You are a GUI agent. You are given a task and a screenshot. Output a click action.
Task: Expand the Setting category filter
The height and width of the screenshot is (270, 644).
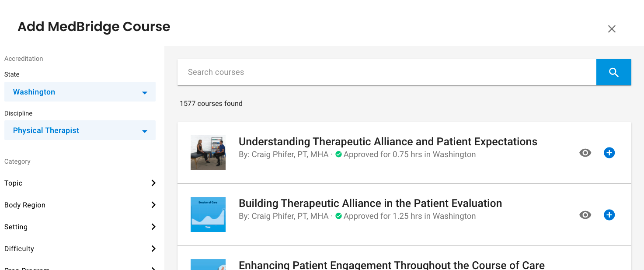[x=80, y=227]
